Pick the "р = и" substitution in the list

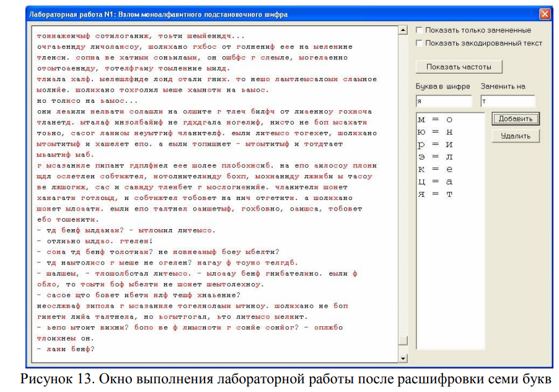click(x=436, y=144)
